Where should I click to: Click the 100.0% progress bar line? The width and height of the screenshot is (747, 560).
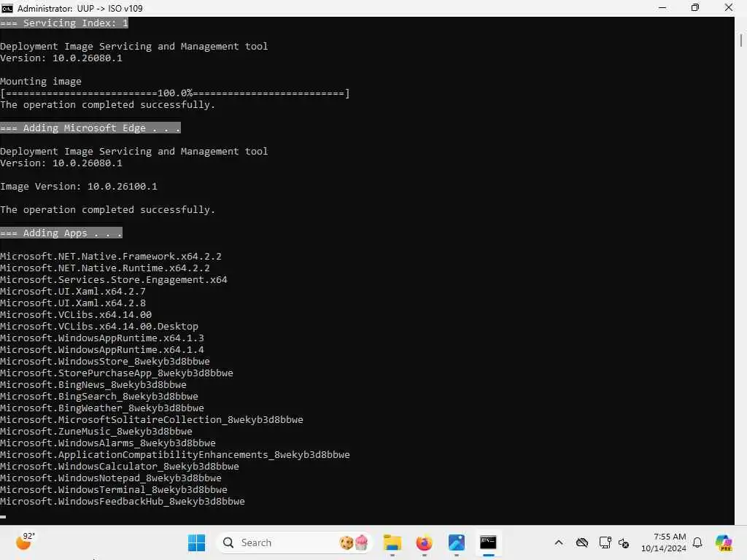pos(175,93)
